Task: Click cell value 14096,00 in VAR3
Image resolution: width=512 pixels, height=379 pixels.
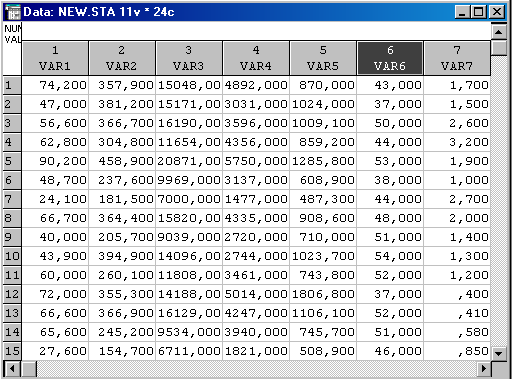Action: 189,256
